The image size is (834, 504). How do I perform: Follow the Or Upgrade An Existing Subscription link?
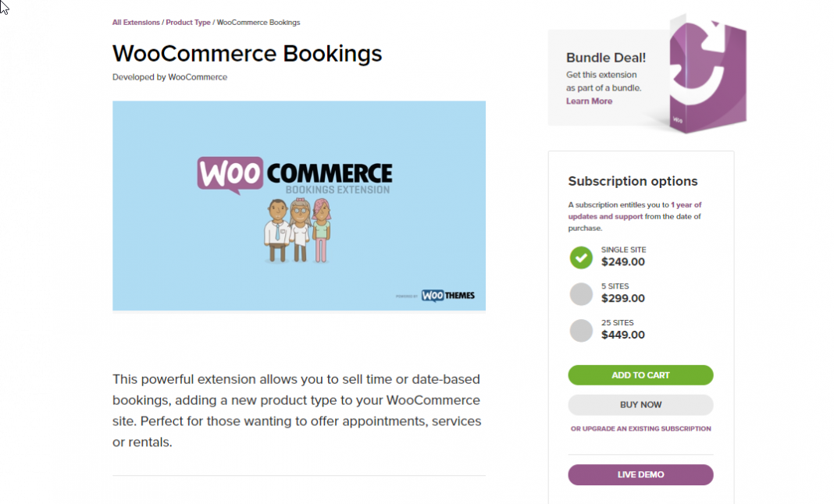point(640,428)
